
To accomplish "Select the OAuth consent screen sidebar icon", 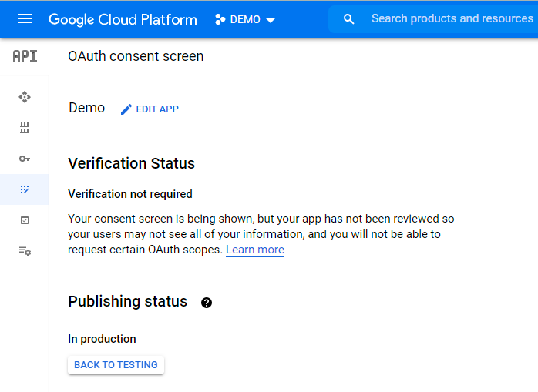I will click(x=25, y=189).
